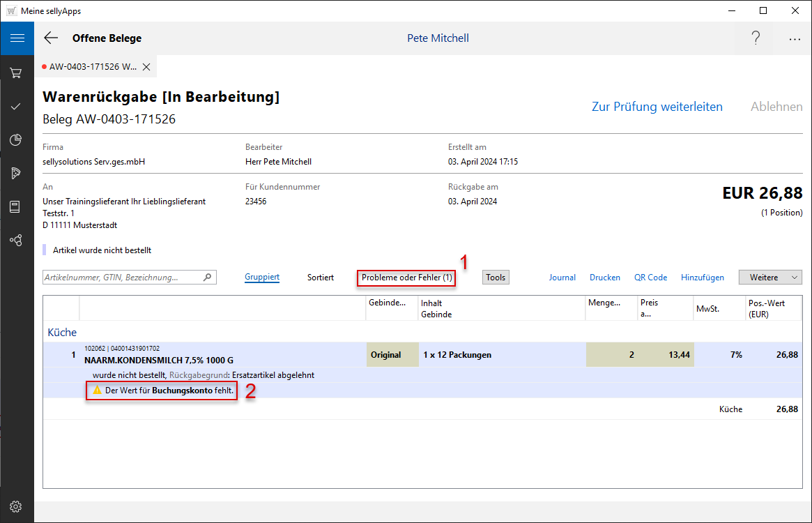812x523 pixels.
Task: Open the checkmark sidebar icon
Action: [16, 106]
